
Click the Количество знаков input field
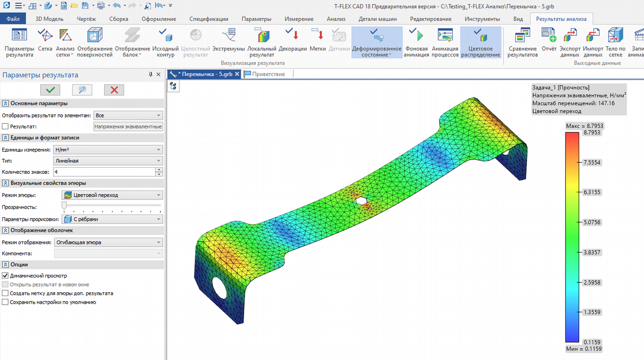click(x=104, y=172)
